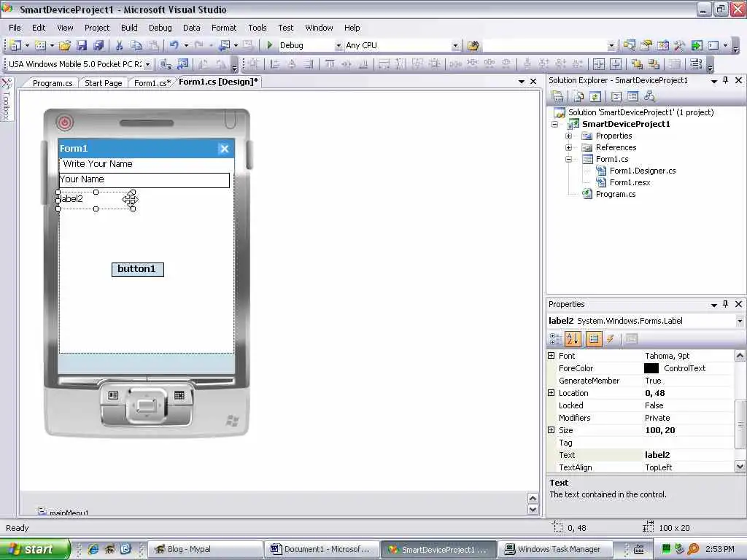Screen dimensions: 747x560
Task: Click button1 on the form designer
Action: (x=138, y=269)
